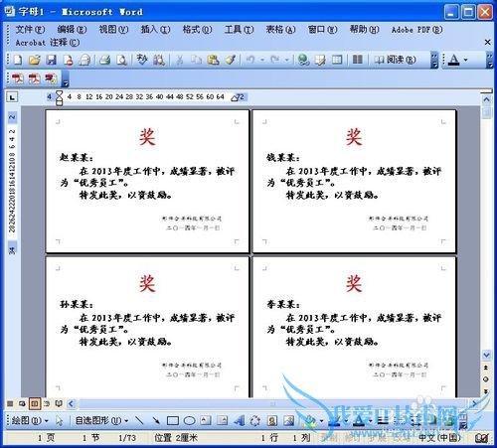
Task: Insert Clip Art from drawing toolbar
Action: click(272, 421)
